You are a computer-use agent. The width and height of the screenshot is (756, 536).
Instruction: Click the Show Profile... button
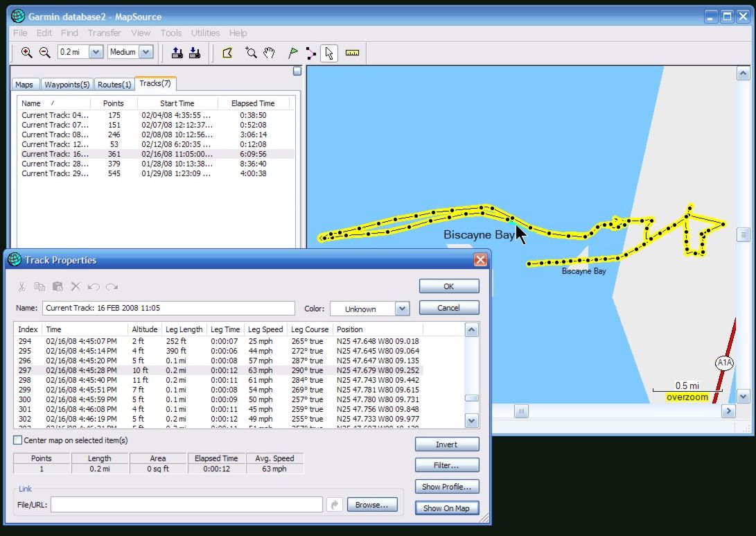[x=447, y=487]
